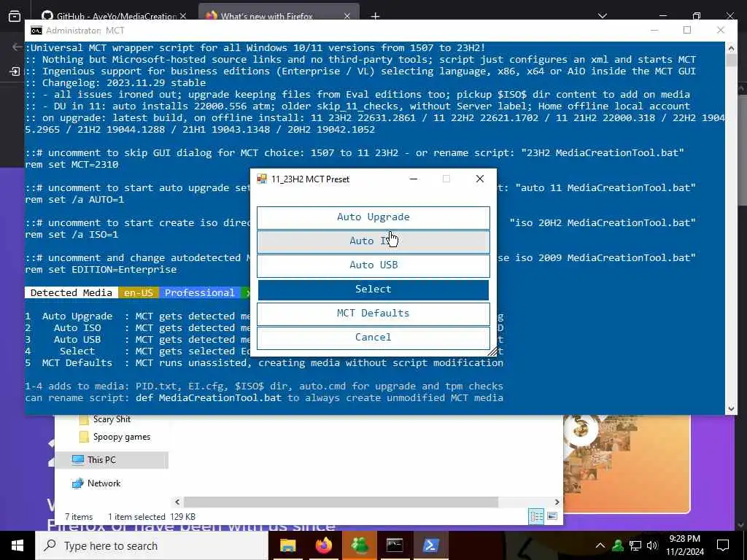The image size is (747, 560).
Task: Open the green people app on taskbar
Action: point(359,545)
